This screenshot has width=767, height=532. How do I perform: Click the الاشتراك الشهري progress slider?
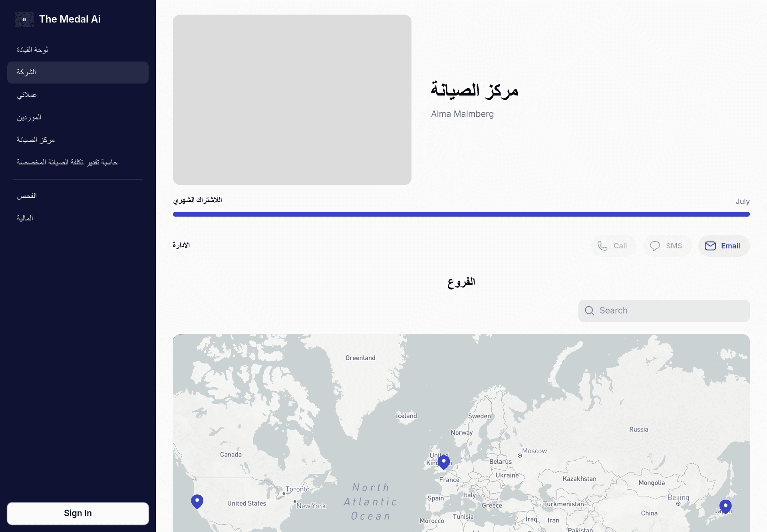pyautogui.click(x=461, y=214)
